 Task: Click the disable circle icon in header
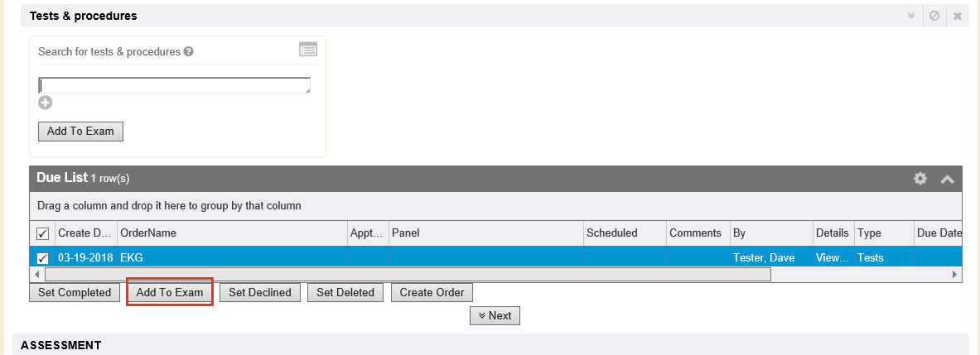coord(934,16)
